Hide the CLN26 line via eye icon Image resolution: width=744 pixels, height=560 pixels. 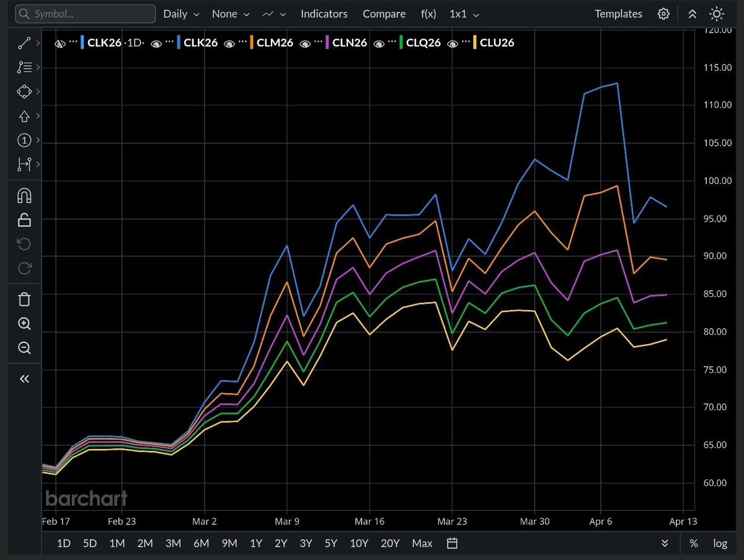pos(306,43)
